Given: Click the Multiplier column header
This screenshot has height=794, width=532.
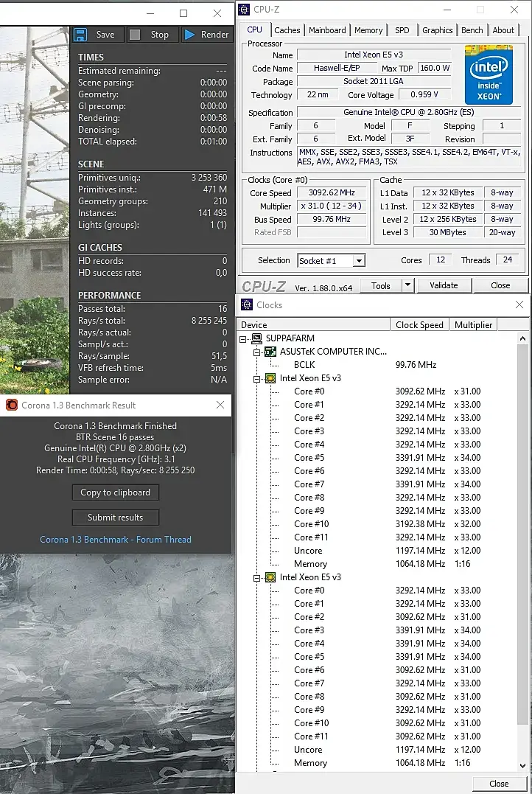Looking at the screenshot, I should pos(473,324).
